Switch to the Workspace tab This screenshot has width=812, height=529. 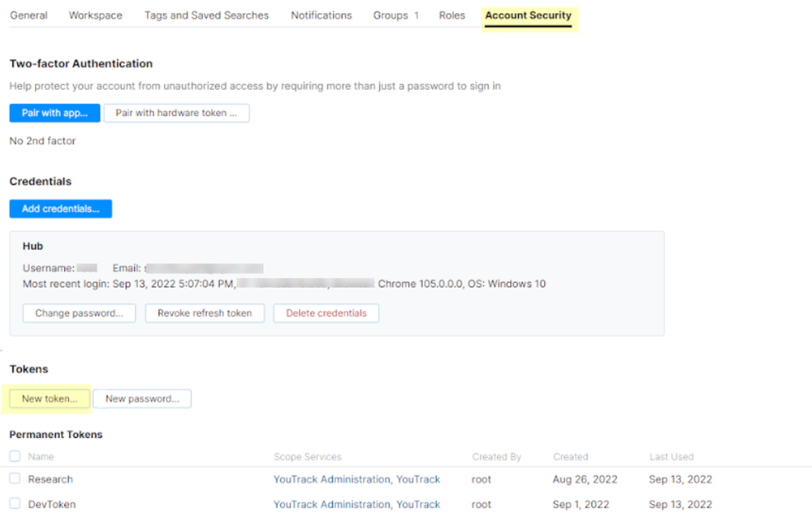click(x=96, y=15)
